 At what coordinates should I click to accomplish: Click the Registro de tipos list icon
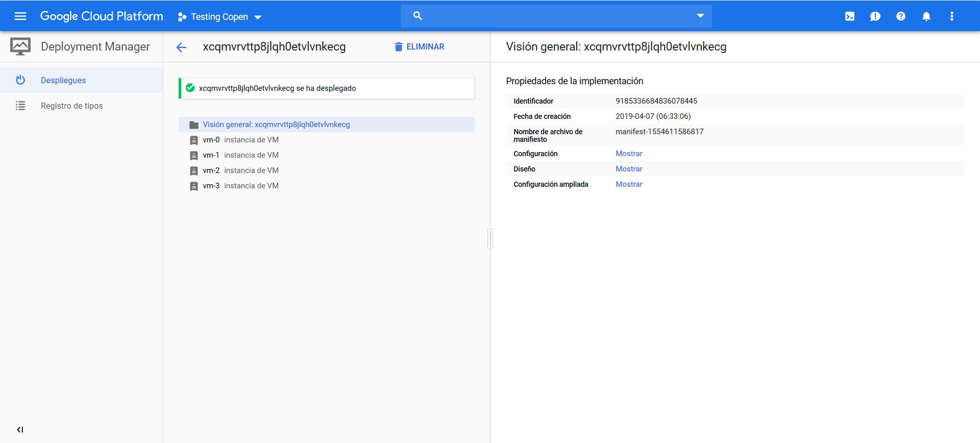click(x=20, y=106)
